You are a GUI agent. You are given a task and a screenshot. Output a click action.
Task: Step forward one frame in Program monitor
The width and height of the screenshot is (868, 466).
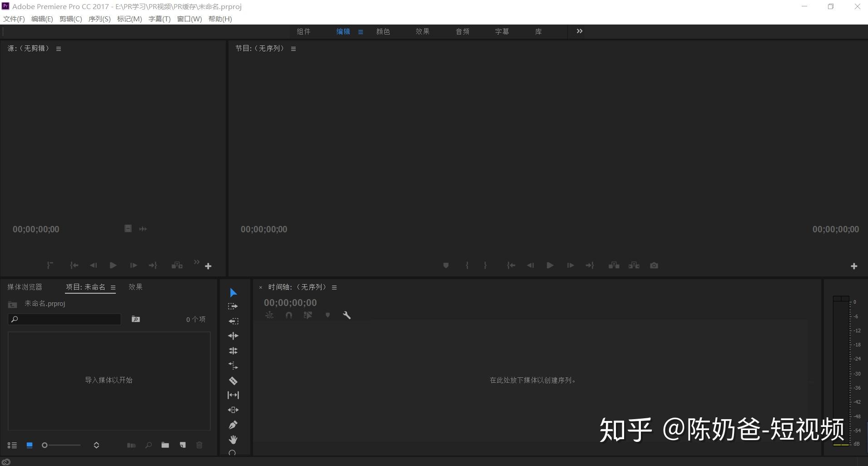[570, 266]
